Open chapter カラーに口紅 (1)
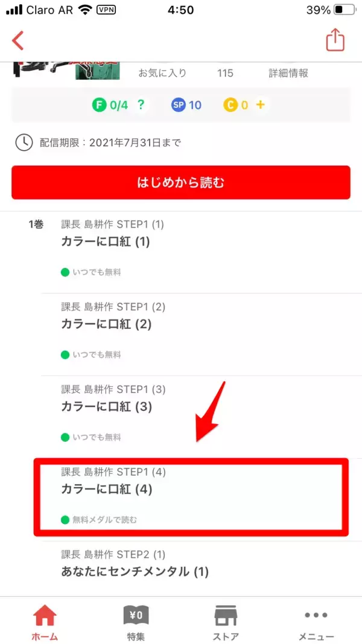Screen dimensions: 362x644 click(106, 242)
